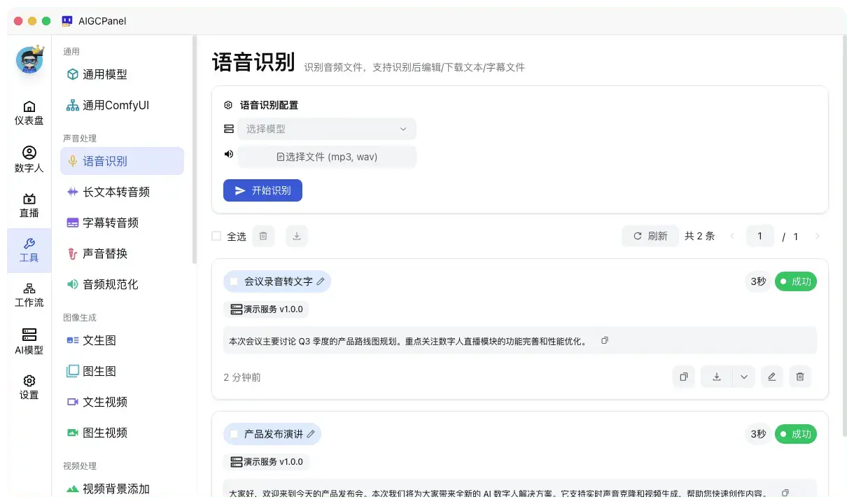Go to previous page arrow
The width and height of the screenshot is (854, 504).
(732, 237)
